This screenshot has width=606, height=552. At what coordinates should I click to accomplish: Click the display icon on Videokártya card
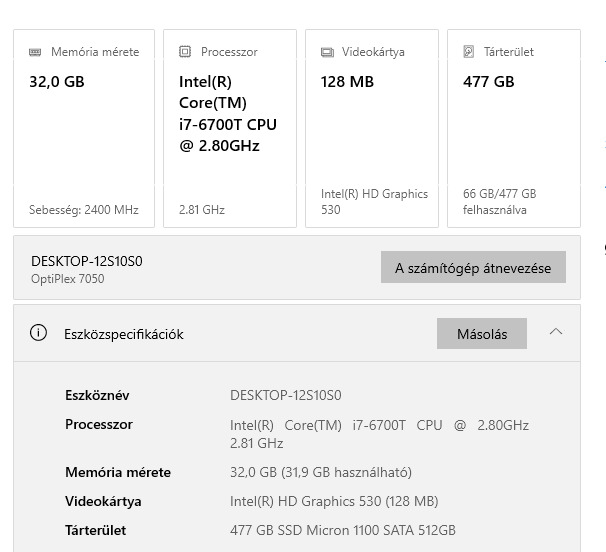pos(327,52)
